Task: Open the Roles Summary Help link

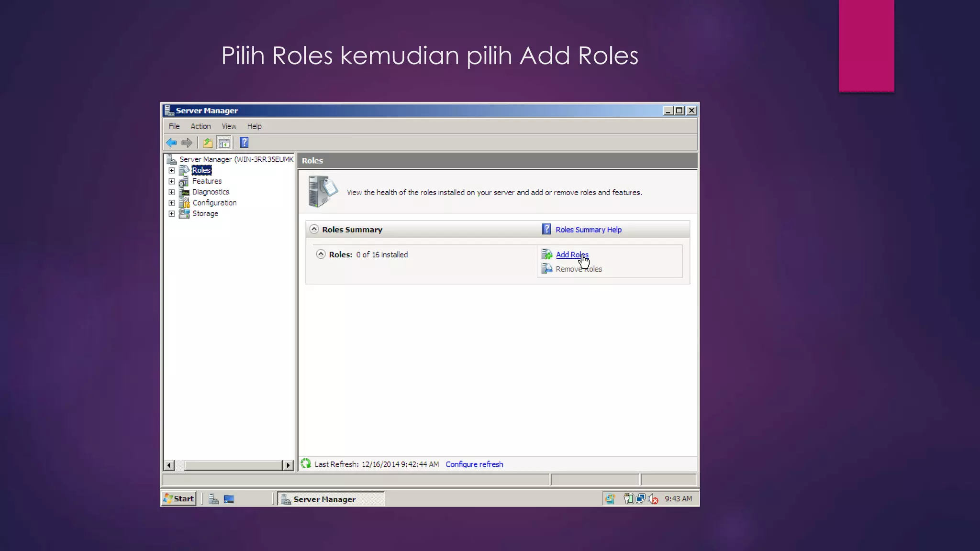Action: (589, 230)
